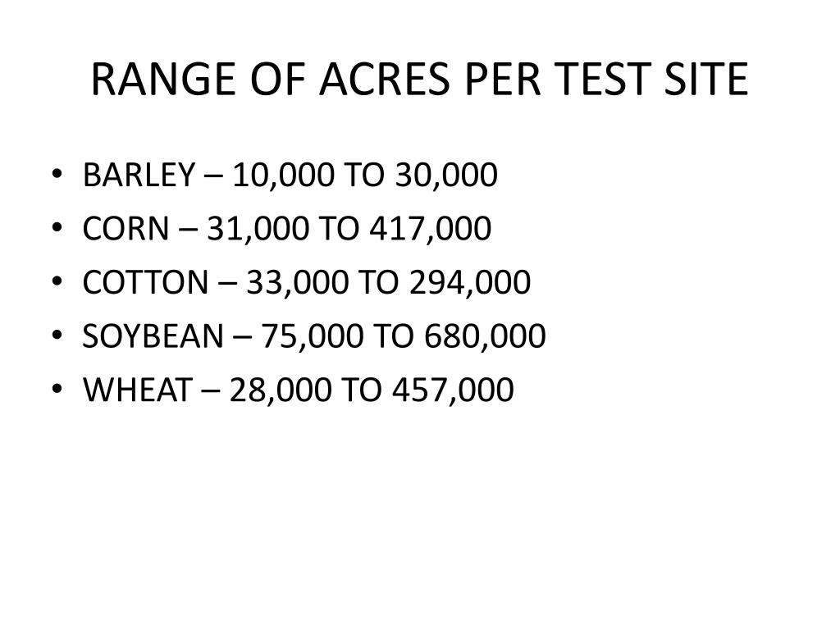The width and height of the screenshot is (840, 630).
Task: Select the word WHEAT in last bullet
Action: point(138,390)
